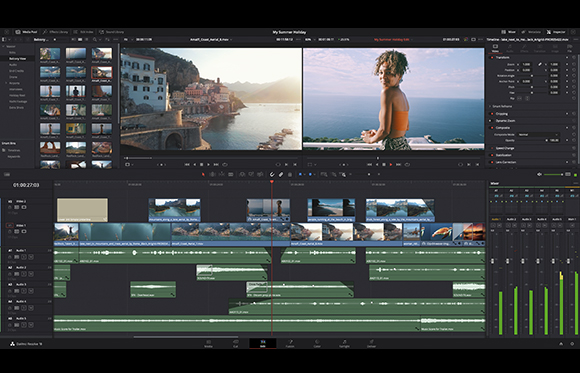Image resolution: width=580 pixels, height=373 pixels.
Task: Play the source viewer clip
Action: (209, 165)
